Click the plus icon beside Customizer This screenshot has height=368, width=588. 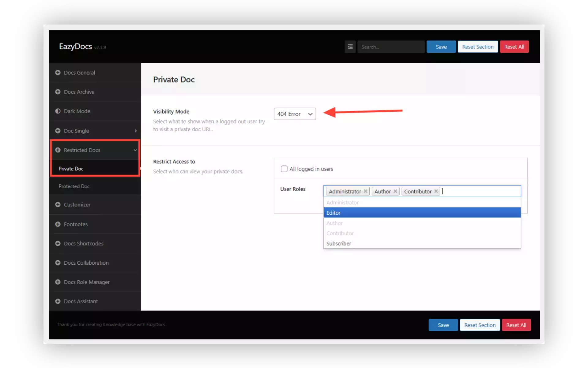(x=58, y=205)
